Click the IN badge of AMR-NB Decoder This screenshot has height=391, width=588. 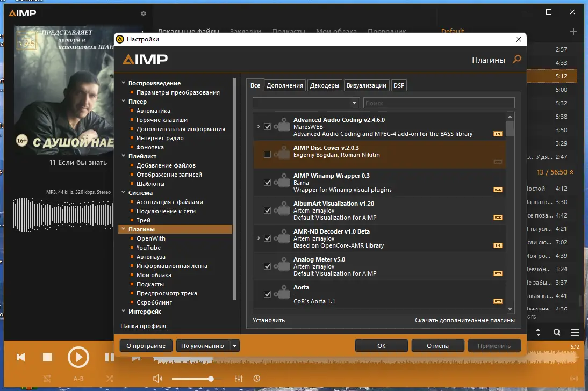pyautogui.click(x=498, y=245)
